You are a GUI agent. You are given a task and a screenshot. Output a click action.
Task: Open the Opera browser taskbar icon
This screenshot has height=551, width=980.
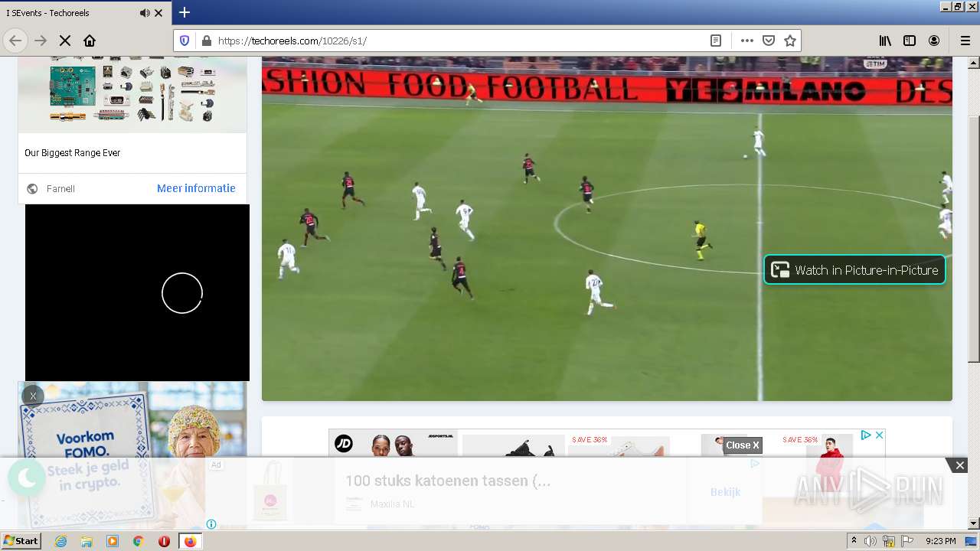(164, 541)
